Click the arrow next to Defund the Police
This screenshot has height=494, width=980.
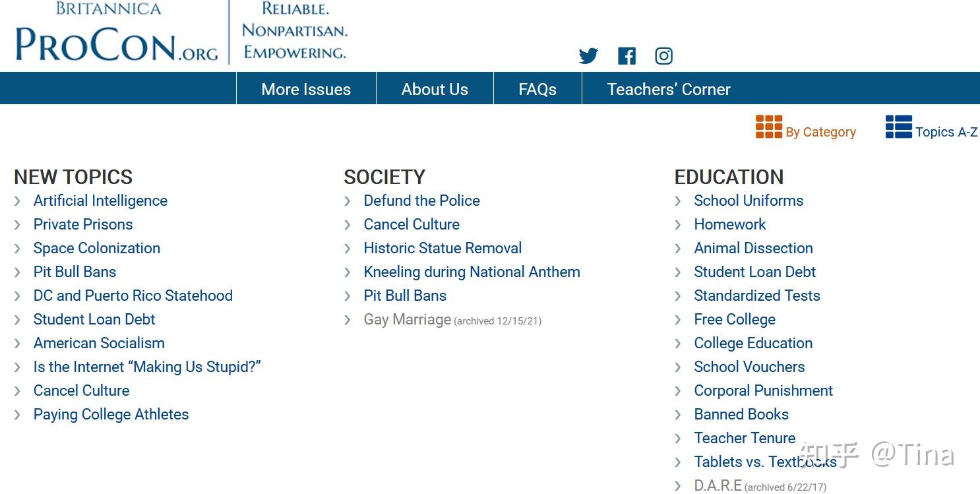(348, 201)
